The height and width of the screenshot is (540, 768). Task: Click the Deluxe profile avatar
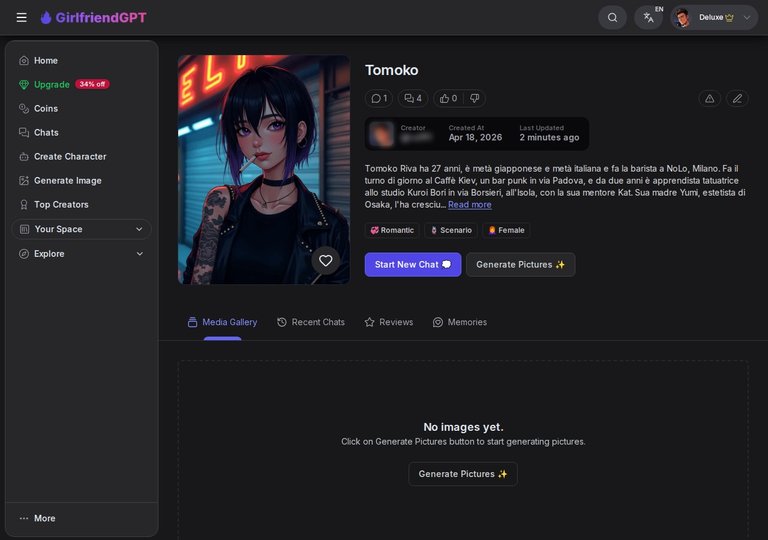pos(682,18)
